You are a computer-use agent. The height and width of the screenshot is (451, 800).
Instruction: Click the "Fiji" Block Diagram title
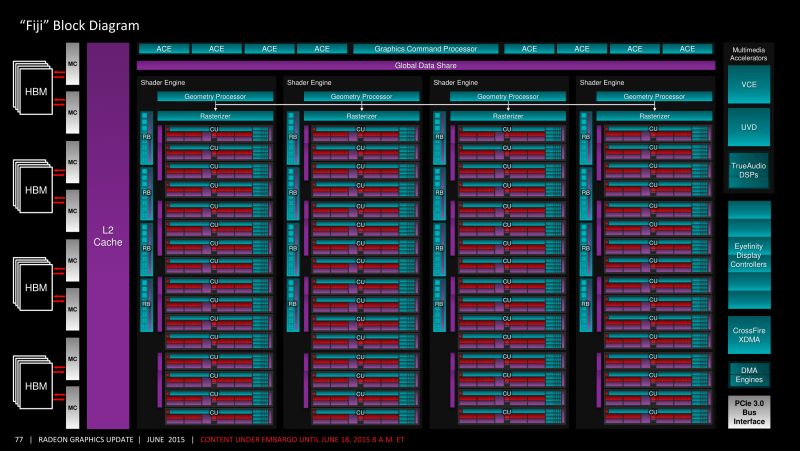[x=80, y=26]
